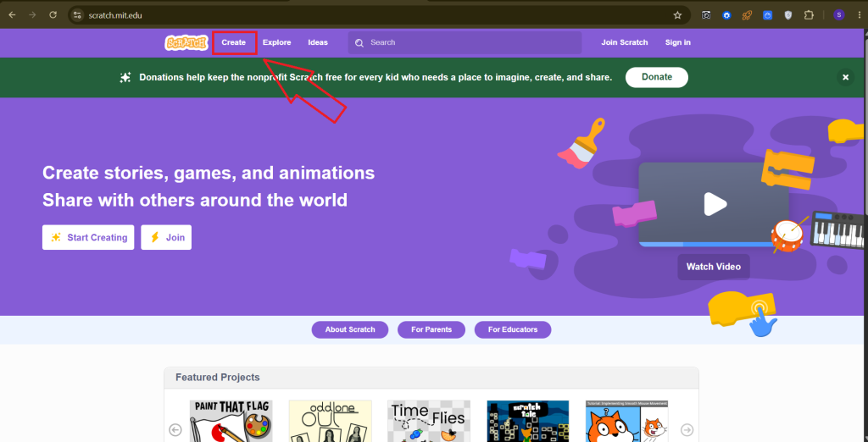The width and height of the screenshot is (868, 442).
Task: Open For Parents
Action: click(x=431, y=329)
